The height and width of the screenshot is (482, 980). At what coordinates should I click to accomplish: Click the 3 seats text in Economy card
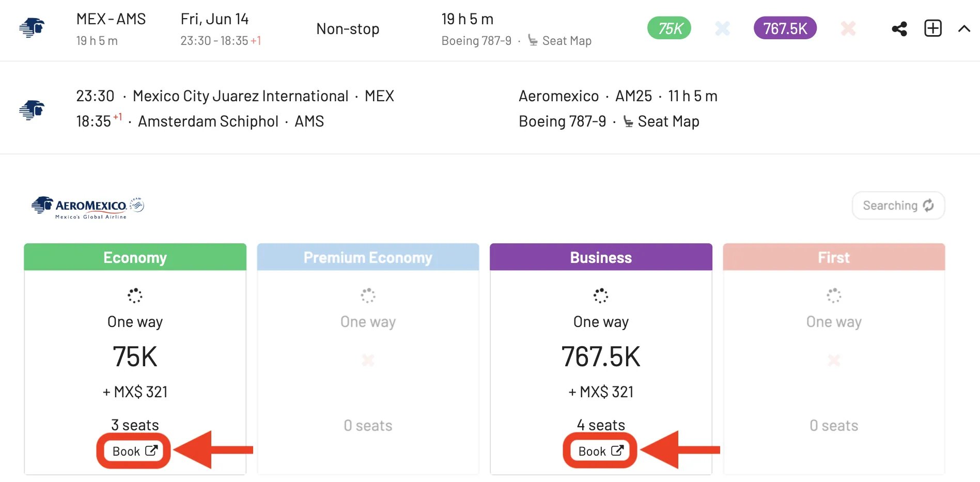(x=135, y=425)
